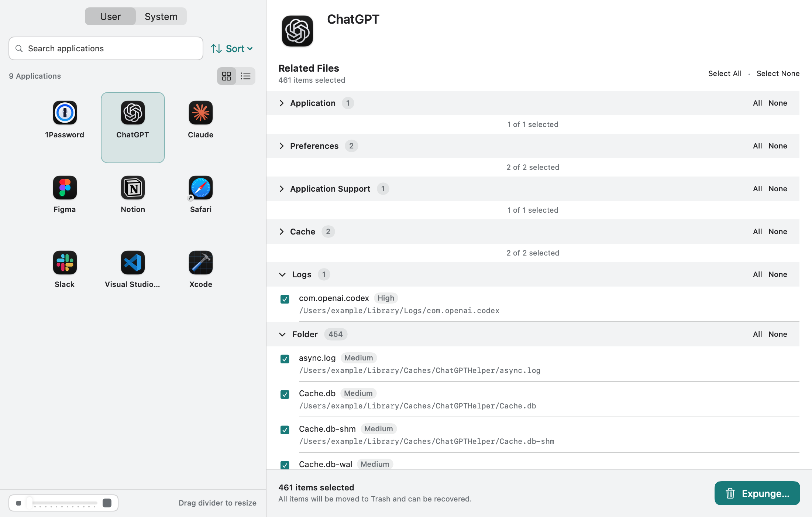Switch to grid view layout
The image size is (812, 517).
pyautogui.click(x=227, y=76)
